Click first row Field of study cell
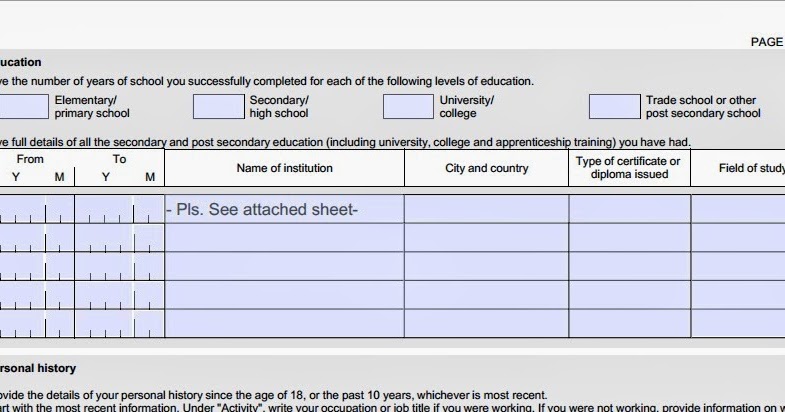The image size is (785, 412). pyautogui.click(x=738, y=209)
